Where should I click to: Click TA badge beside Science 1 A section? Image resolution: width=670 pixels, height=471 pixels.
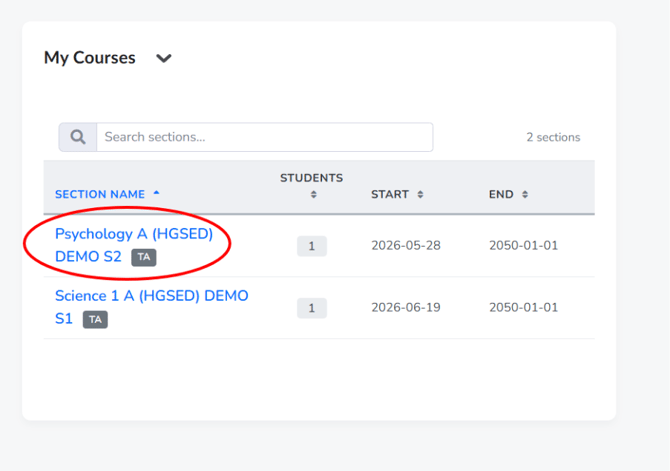pos(95,320)
